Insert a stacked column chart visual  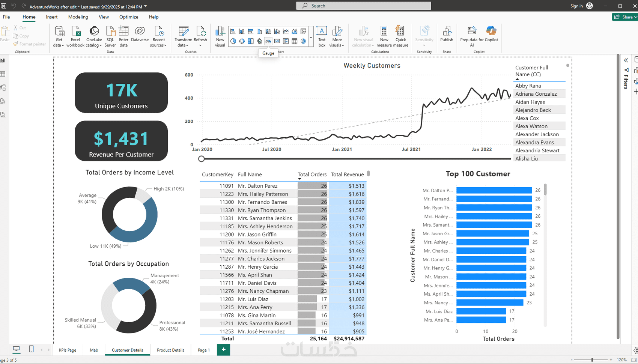click(x=242, y=32)
